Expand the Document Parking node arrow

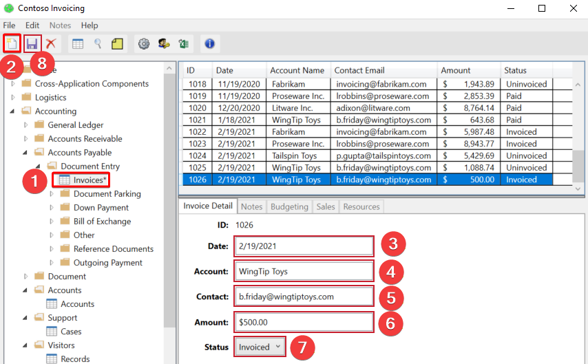[52, 194]
